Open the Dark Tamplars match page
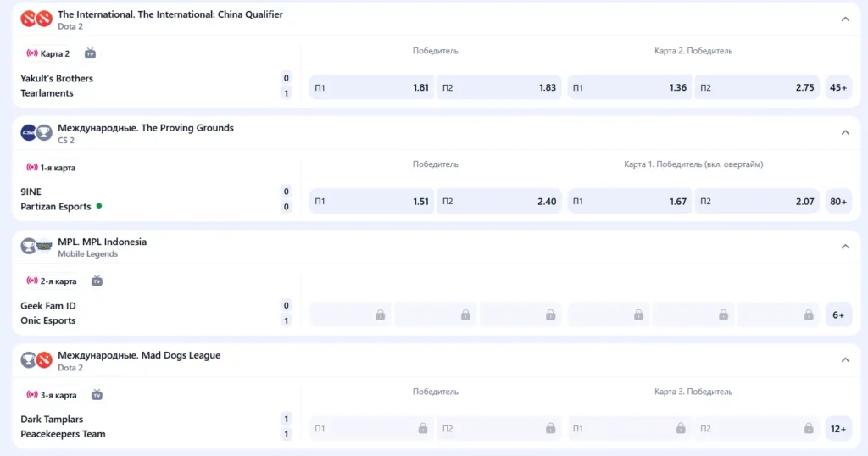The image size is (868, 456). point(52,419)
